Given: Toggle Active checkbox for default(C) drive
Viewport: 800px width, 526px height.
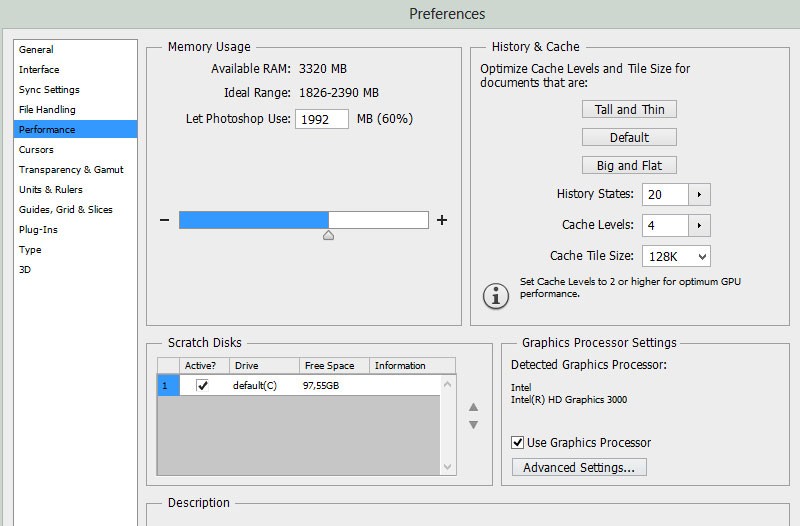Looking at the screenshot, I should (x=203, y=385).
